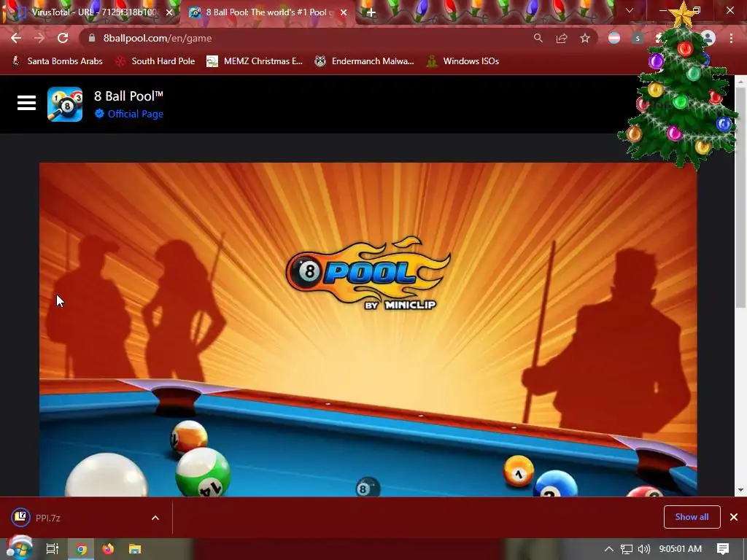747x560 pixels.
Task: Click the Chrome taskbar icon
Action: click(82, 549)
